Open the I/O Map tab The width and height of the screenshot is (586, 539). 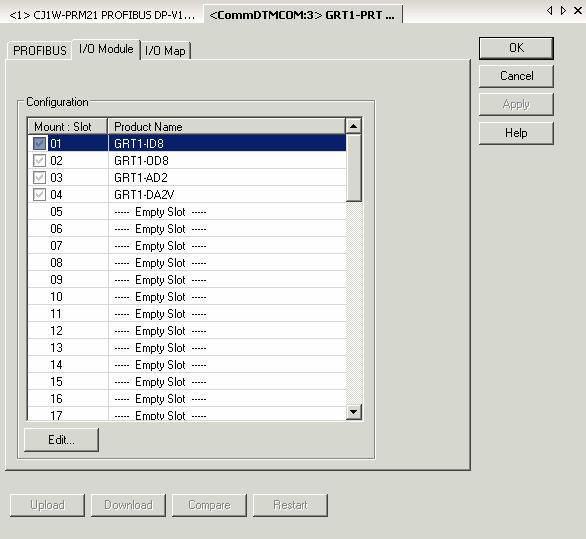165,50
